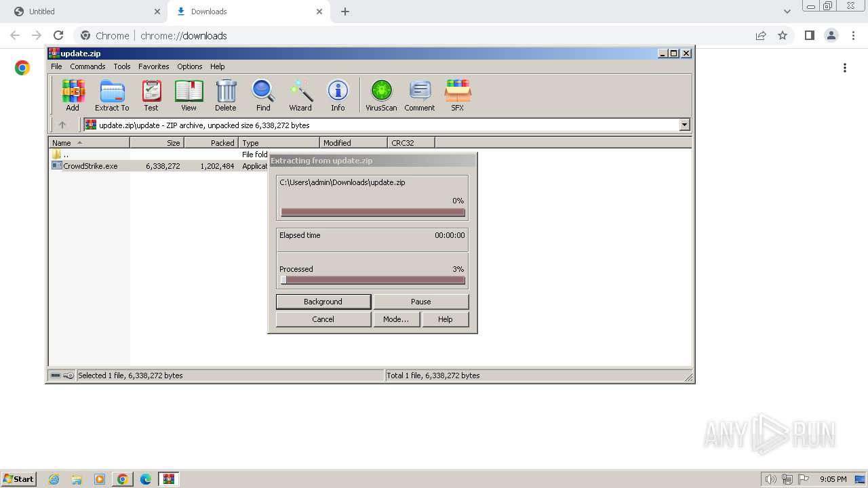
Task: Click the Delete trash can icon
Action: 226,95
